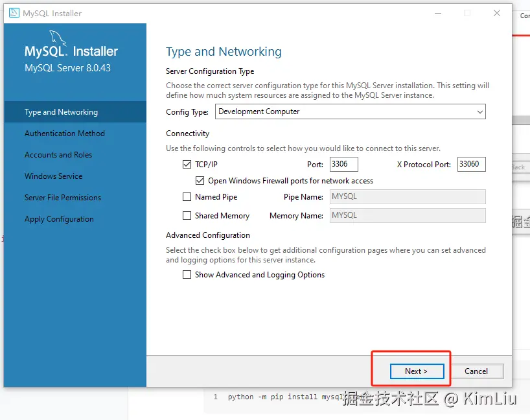
Task: Click the Connectivity section label
Action: tap(188, 134)
